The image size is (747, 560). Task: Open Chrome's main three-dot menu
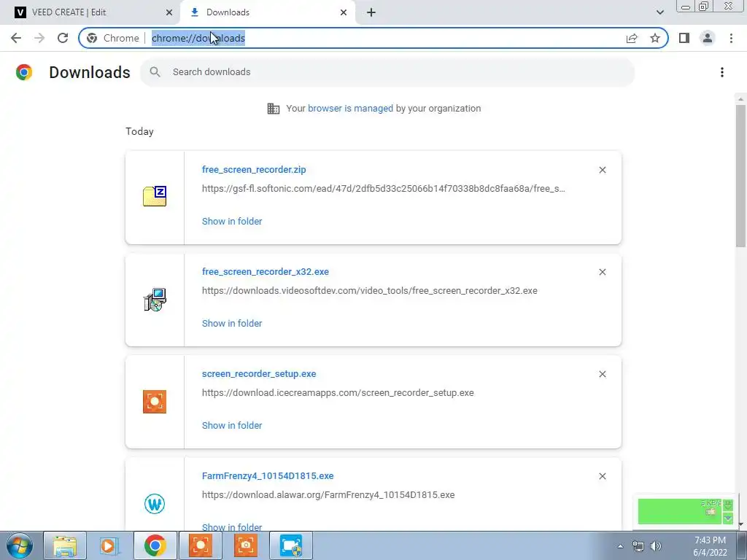point(731,38)
